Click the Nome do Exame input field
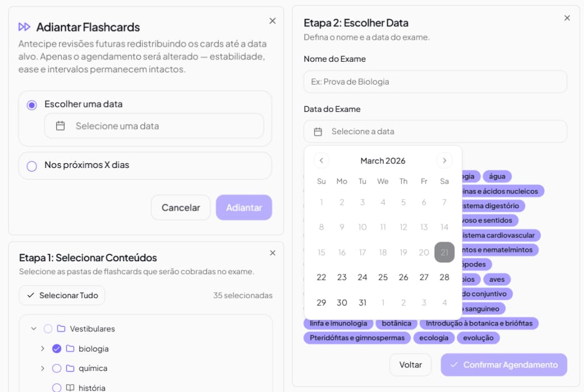 [x=435, y=82]
